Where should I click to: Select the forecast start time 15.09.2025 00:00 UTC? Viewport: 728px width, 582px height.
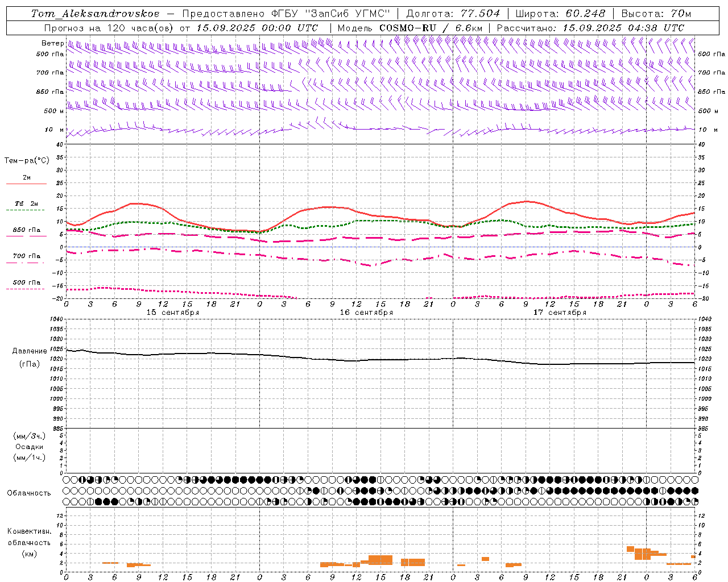[x=257, y=28]
